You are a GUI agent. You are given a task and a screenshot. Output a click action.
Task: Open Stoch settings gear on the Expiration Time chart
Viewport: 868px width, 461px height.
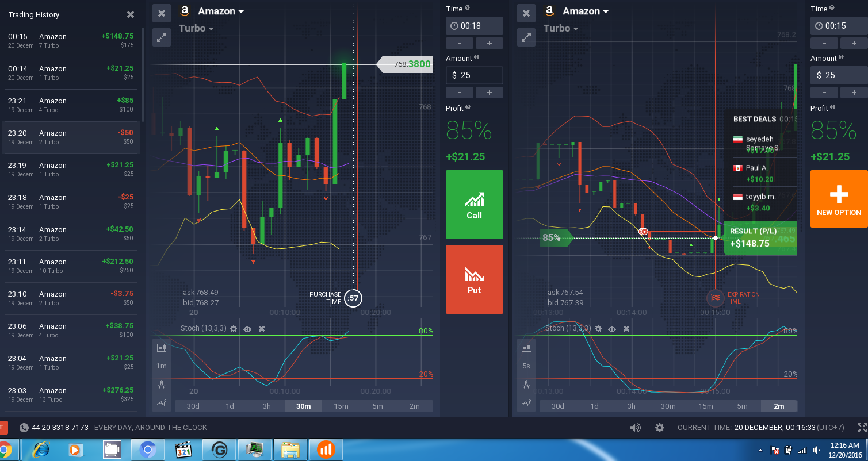point(598,329)
